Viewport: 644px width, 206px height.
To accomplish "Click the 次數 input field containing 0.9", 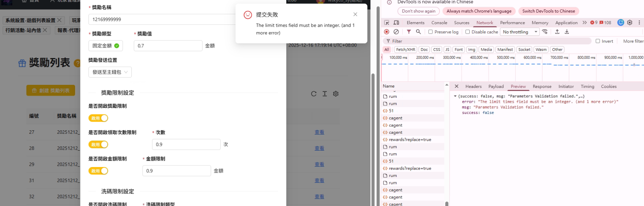I will tap(186, 144).
